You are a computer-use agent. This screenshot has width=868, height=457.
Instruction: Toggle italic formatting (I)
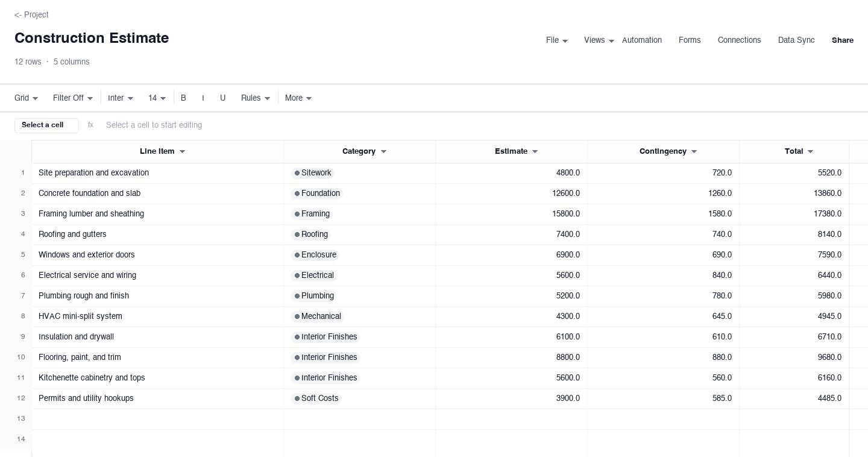[x=203, y=98]
